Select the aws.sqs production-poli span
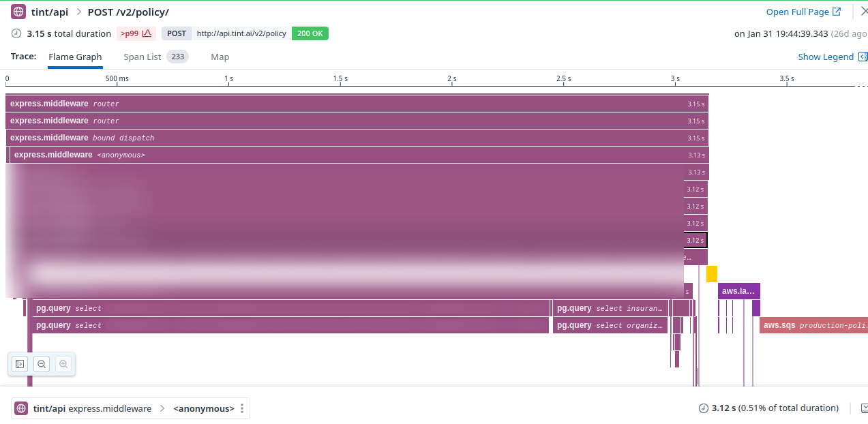The width and height of the screenshot is (868, 424). pyautogui.click(x=813, y=325)
